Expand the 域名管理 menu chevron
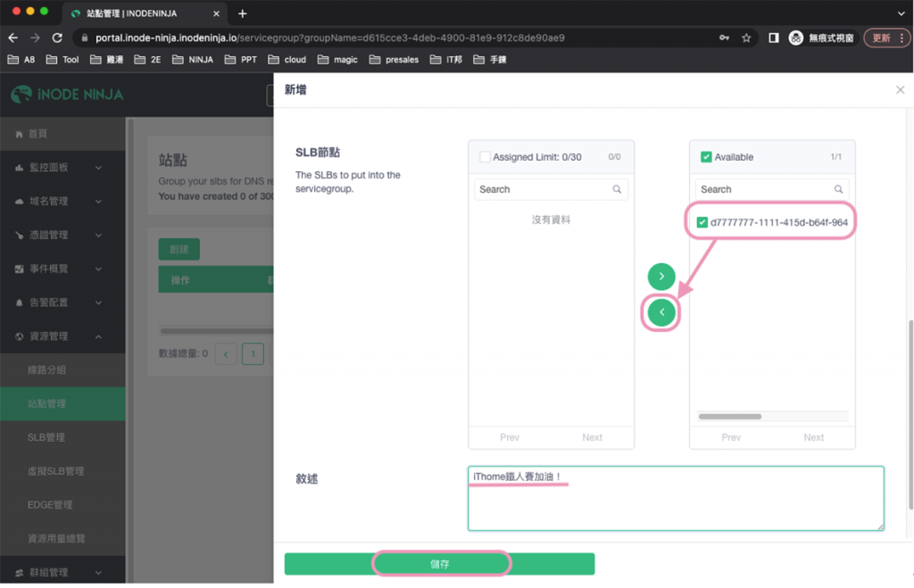 point(98,201)
